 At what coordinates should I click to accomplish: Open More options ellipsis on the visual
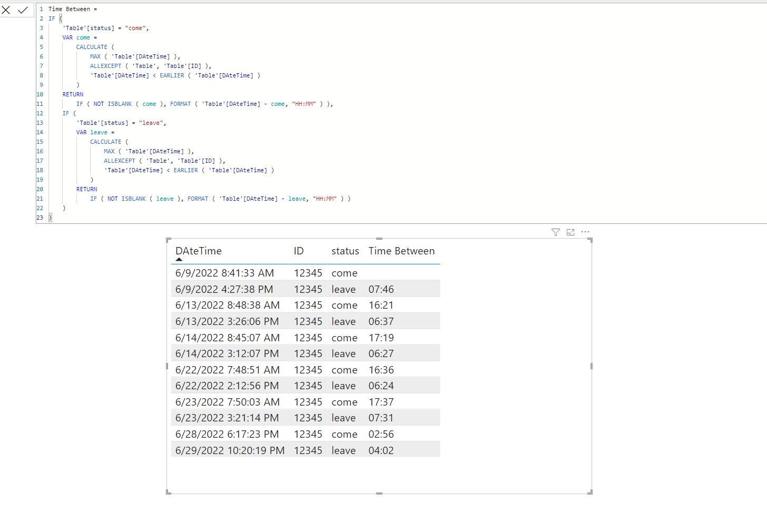tap(585, 232)
